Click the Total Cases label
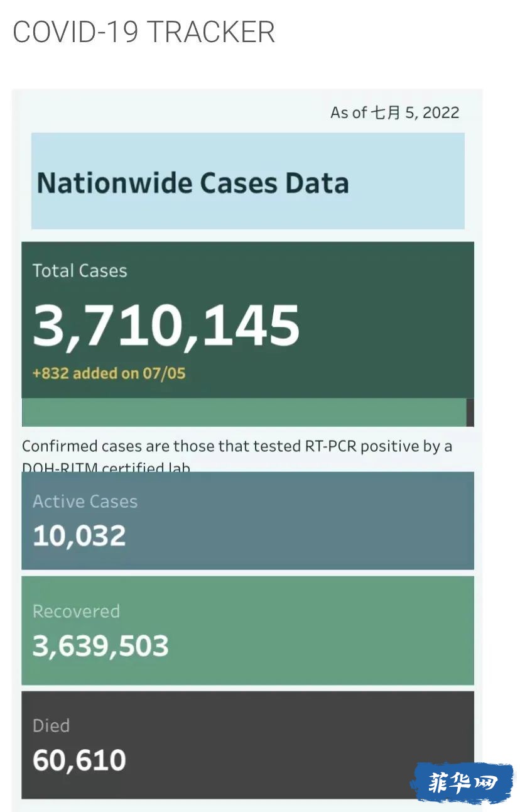This screenshot has width=520, height=812. coord(80,271)
